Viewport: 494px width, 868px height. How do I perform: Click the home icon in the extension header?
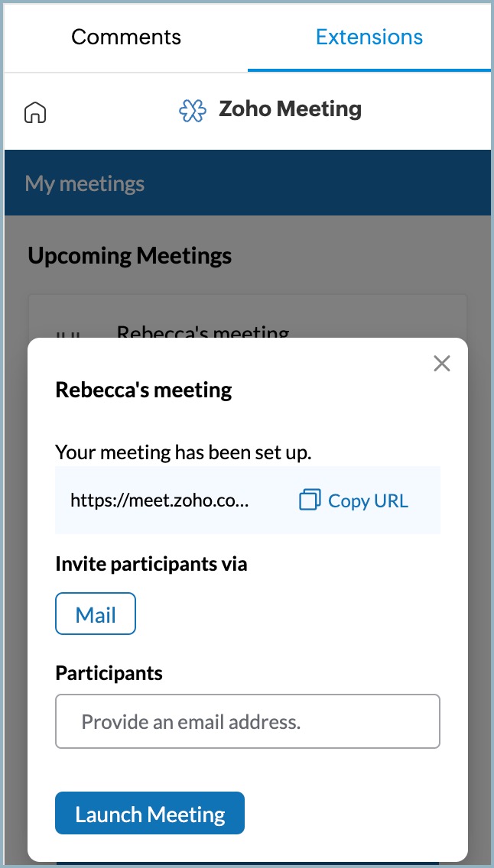[35, 112]
